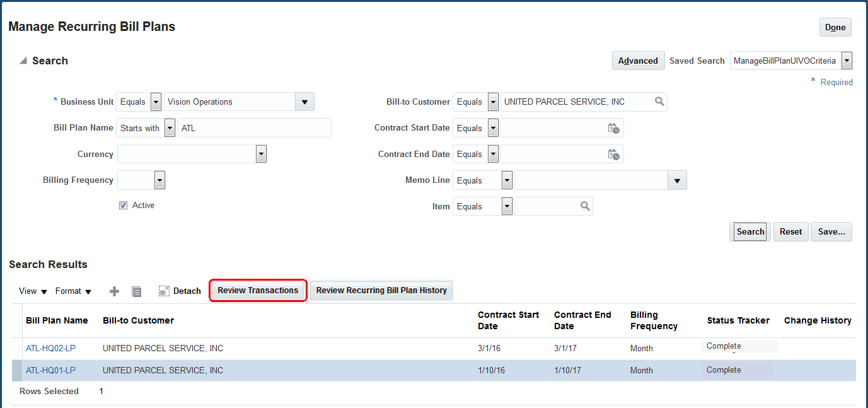Open the Billing Frequency dropdown
This screenshot has width=868, height=408.
tap(159, 180)
